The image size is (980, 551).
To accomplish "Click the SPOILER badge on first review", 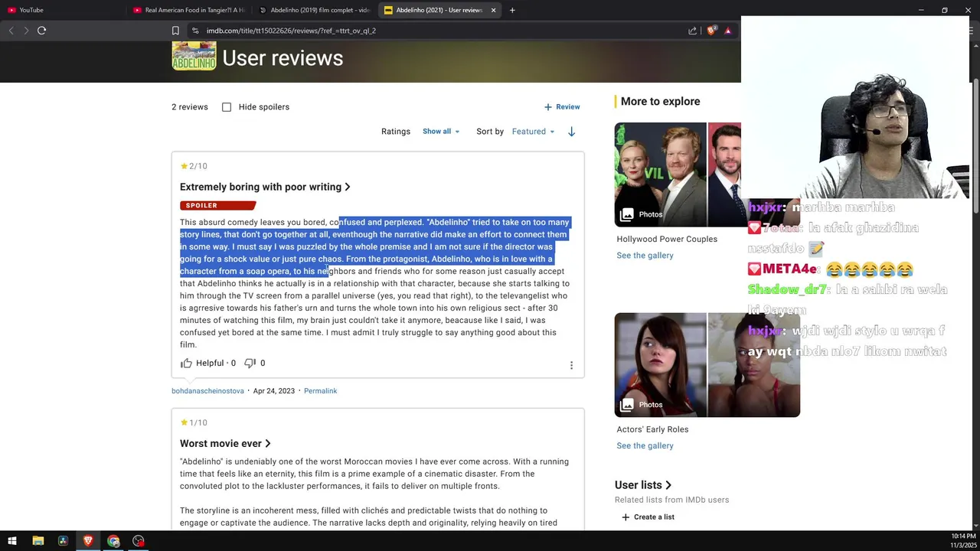I will (217, 205).
